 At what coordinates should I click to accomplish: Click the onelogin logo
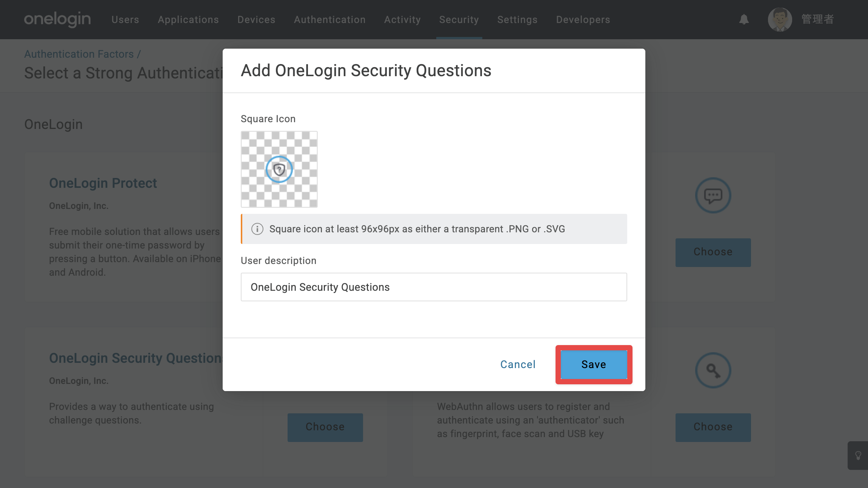[x=57, y=20]
